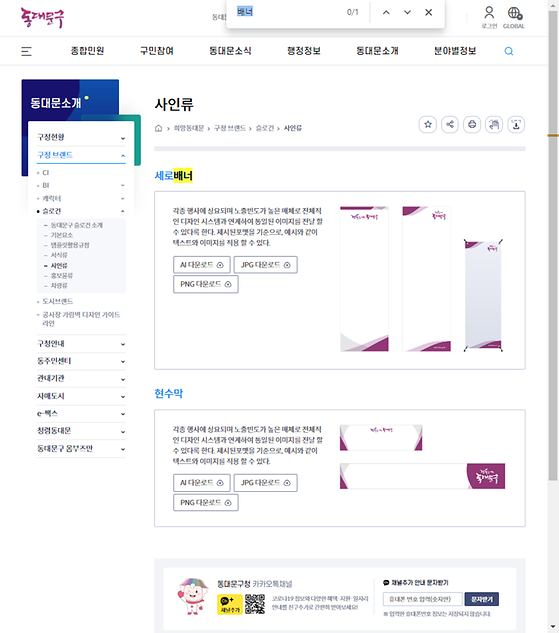Click the KakaoTalk QR code
559x633 pixels.
point(255,604)
